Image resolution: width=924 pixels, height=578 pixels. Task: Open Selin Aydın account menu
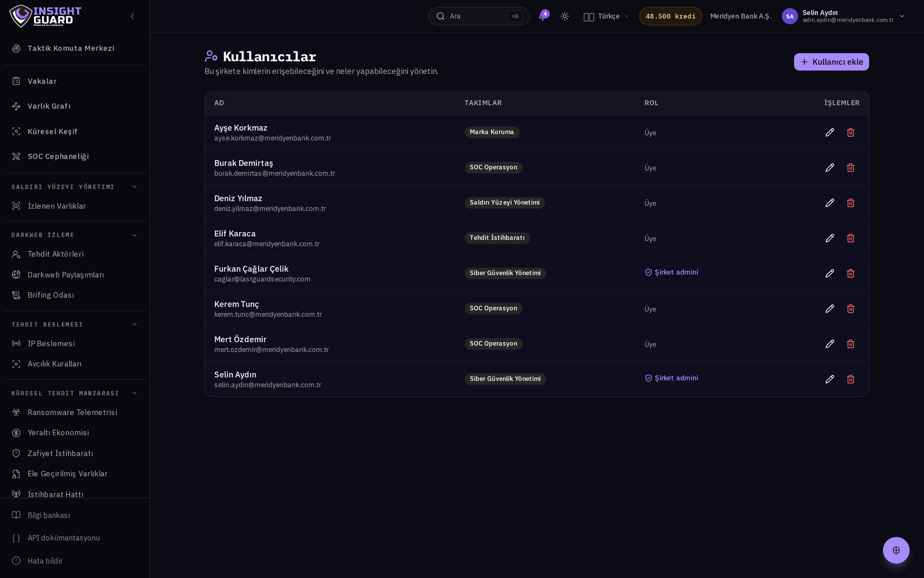(843, 16)
